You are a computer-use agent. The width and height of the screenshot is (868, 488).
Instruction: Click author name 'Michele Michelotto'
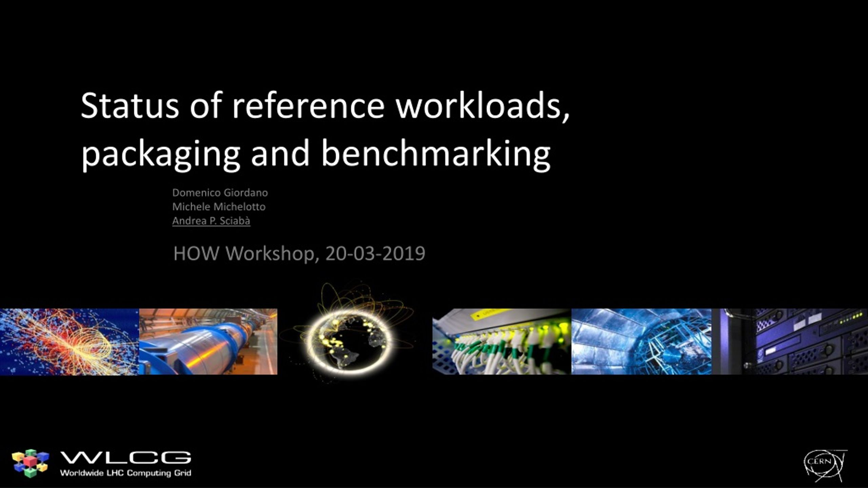pyautogui.click(x=219, y=206)
